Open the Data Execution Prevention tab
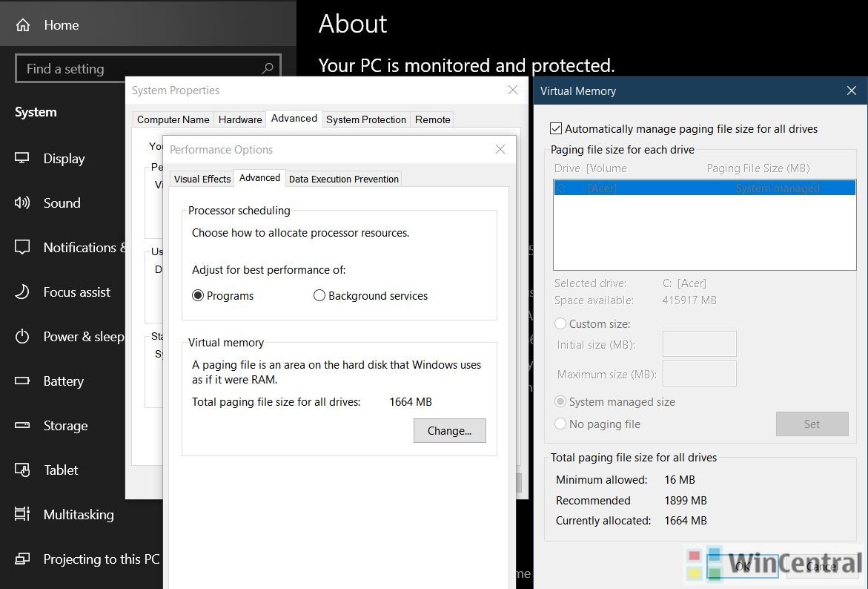The width and height of the screenshot is (868, 589). pos(343,179)
